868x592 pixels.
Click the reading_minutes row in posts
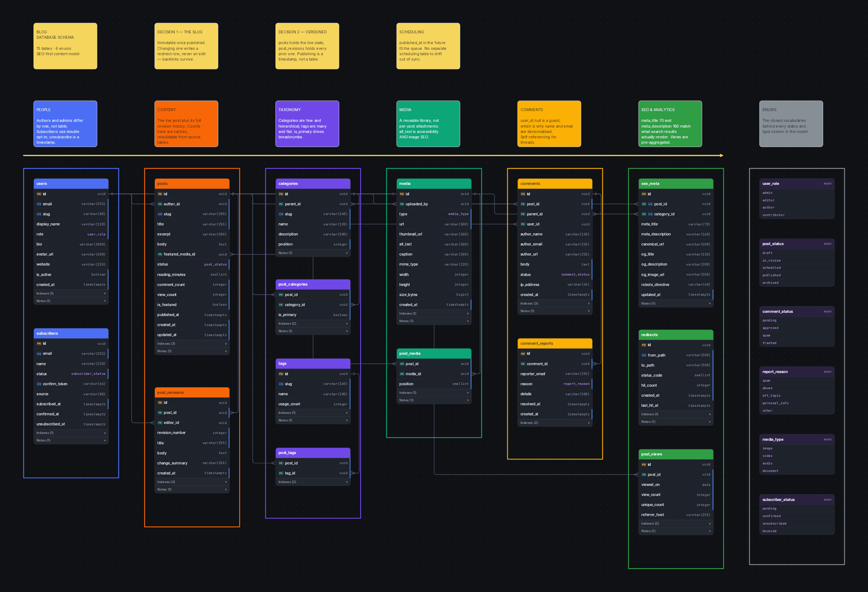point(192,275)
